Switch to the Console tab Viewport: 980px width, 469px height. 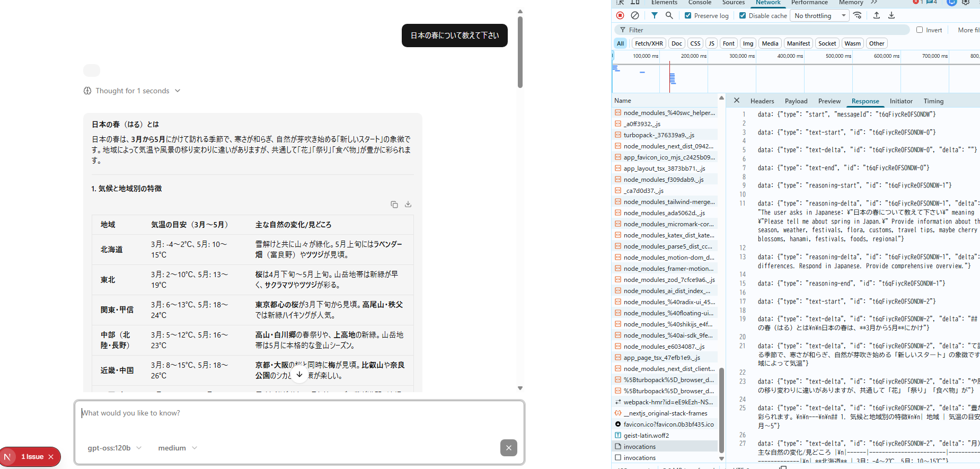click(x=700, y=3)
